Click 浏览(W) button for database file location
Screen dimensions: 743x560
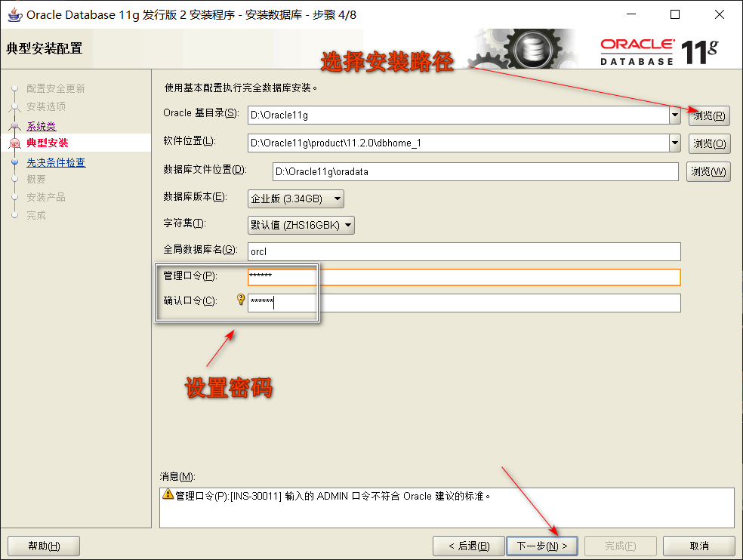click(x=708, y=171)
